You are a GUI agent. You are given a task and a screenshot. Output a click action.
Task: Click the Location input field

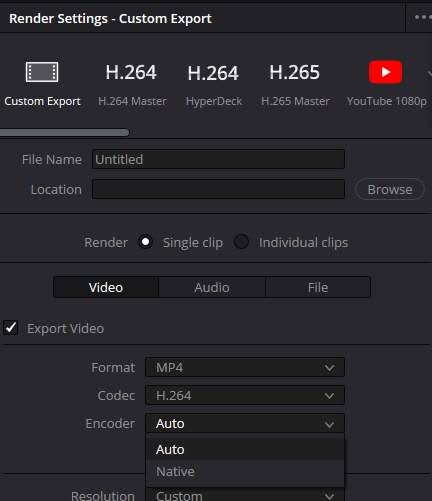(218, 189)
